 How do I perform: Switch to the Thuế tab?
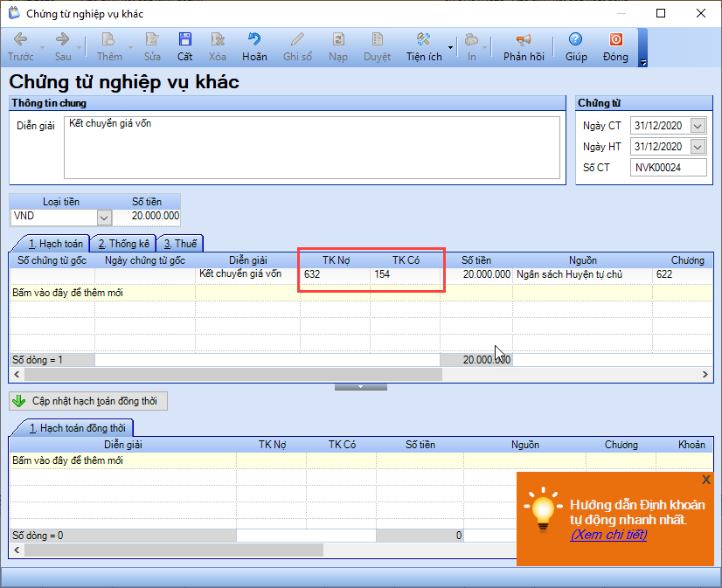click(180, 244)
